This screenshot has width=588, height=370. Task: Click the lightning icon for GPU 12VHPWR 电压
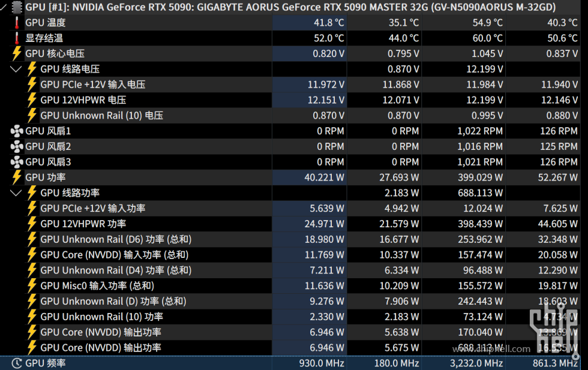(32, 100)
